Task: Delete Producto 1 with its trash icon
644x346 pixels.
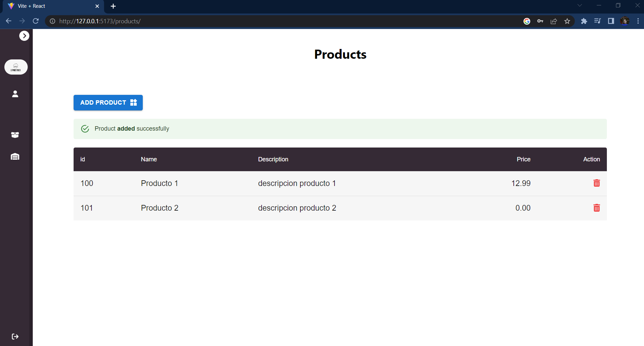Action: 596,183
